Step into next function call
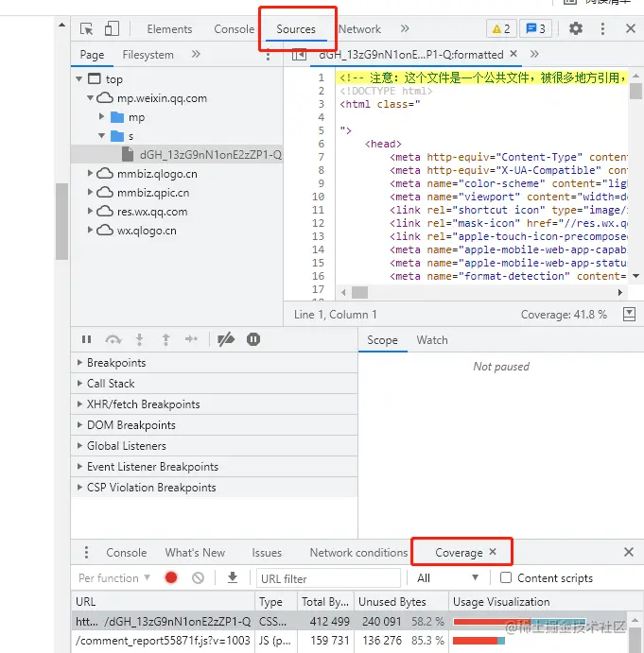 coord(140,339)
